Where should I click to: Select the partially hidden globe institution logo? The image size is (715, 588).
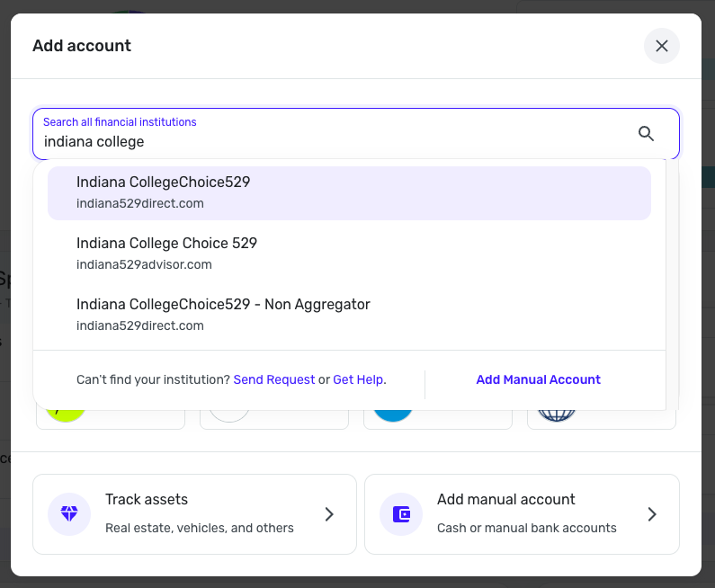[x=556, y=415]
